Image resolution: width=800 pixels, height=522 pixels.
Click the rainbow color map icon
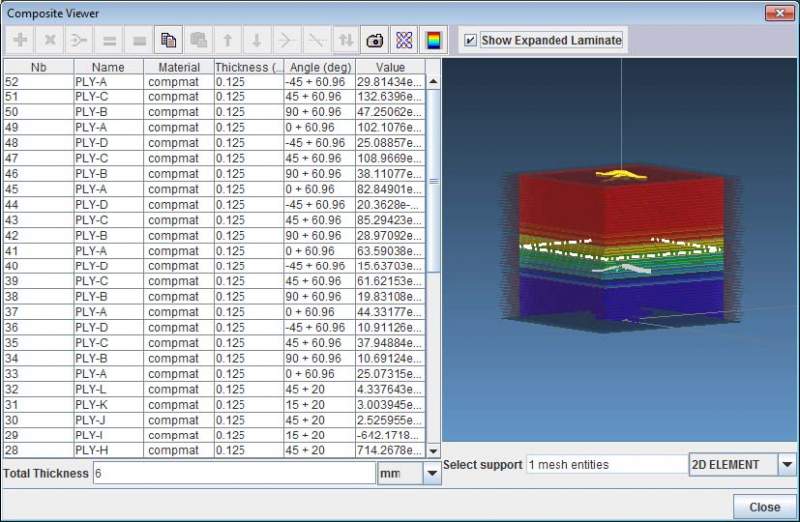(x=433, y=40)
